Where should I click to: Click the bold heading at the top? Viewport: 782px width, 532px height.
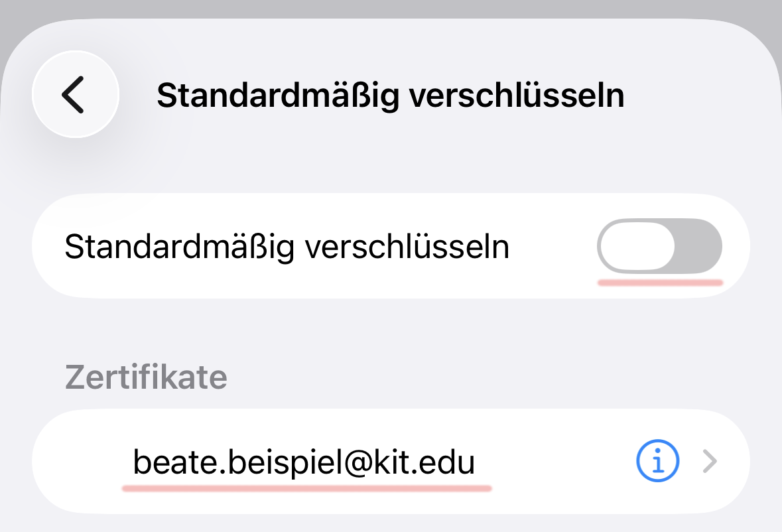tap(390, 96)
